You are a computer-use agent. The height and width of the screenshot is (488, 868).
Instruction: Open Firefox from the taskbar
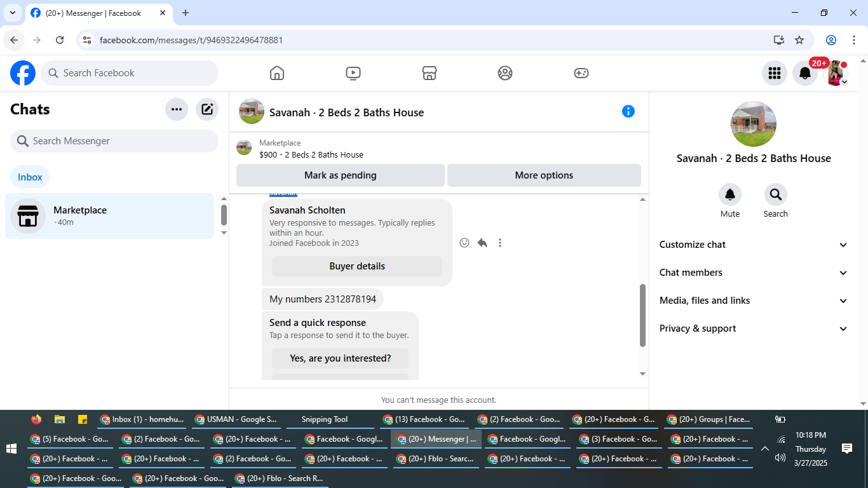(36, 419)
